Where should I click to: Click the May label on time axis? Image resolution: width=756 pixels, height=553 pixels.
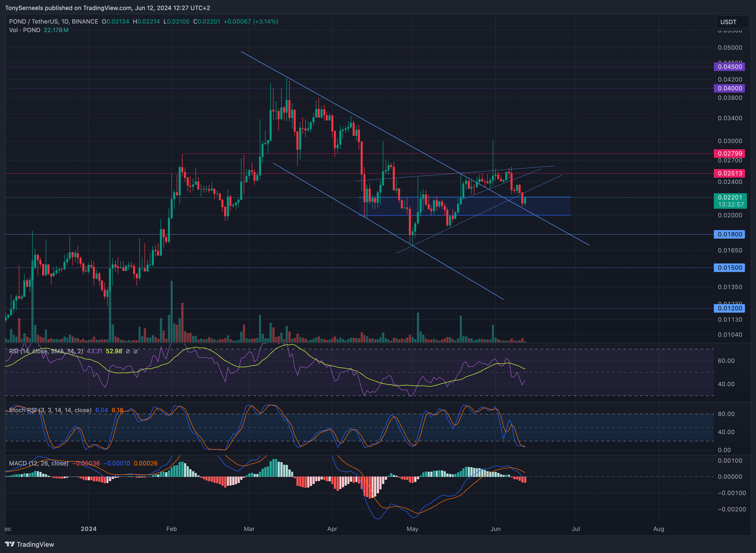pyautogui.click(x=412, y=529)
